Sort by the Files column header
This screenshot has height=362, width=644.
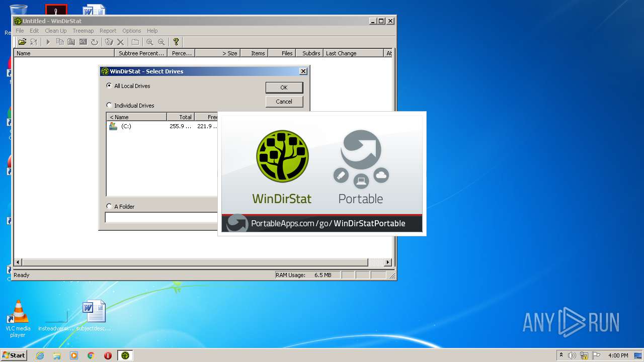pyautogui.click(x=281, y=53)
